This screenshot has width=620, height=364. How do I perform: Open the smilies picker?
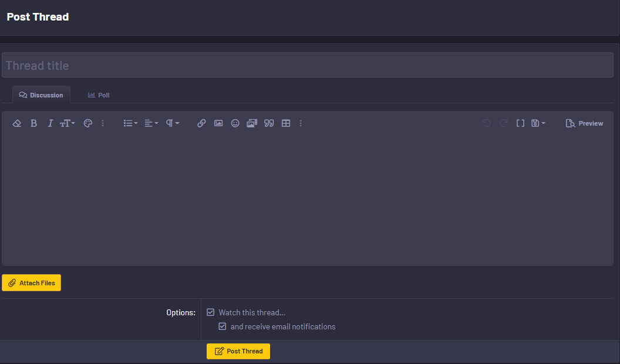(235, 123)
